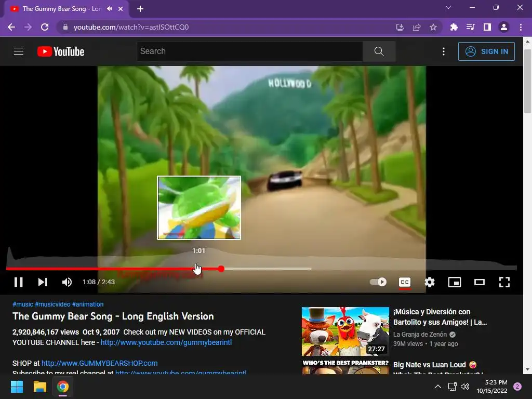Image resolution: width=532 pixels, height=399 pixels.
Task: Open '¡Música y Diversión con Bartolito' title
Action: (440, 317)
